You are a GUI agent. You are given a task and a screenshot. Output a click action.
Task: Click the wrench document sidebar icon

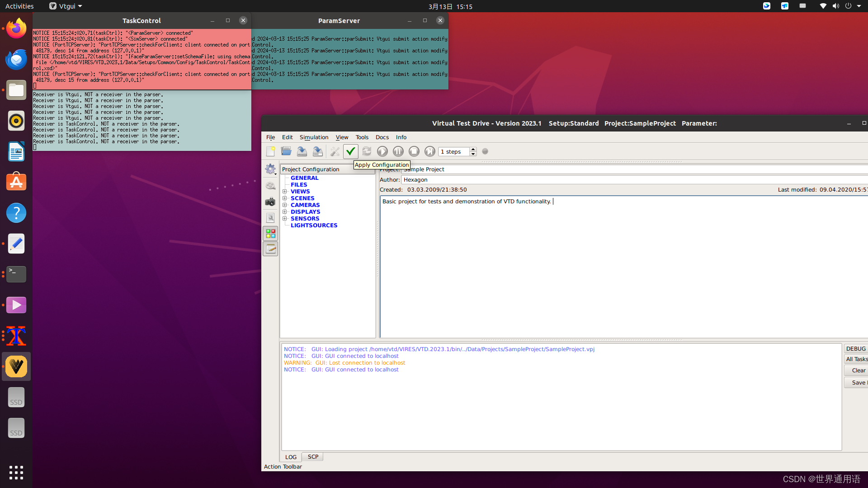270,218
